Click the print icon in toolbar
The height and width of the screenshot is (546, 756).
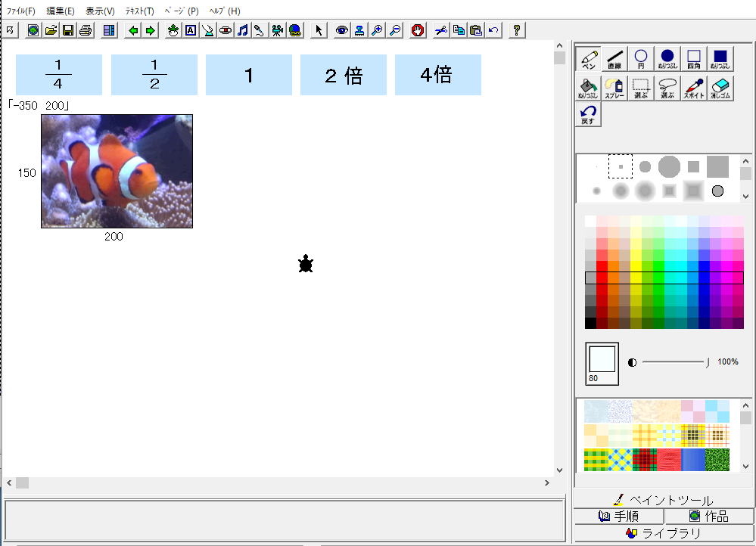[86, 30]
